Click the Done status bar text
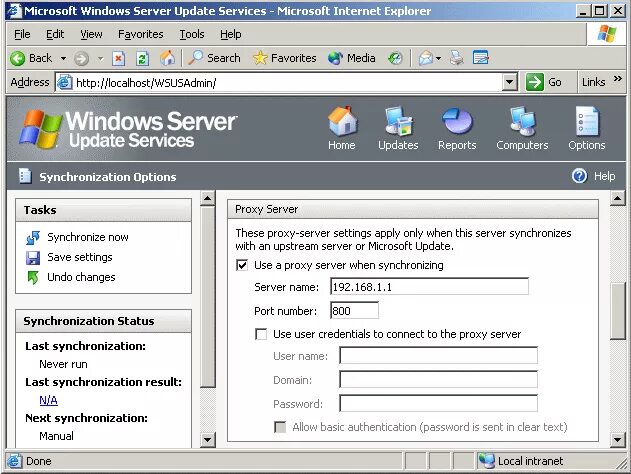 (39, 461)
